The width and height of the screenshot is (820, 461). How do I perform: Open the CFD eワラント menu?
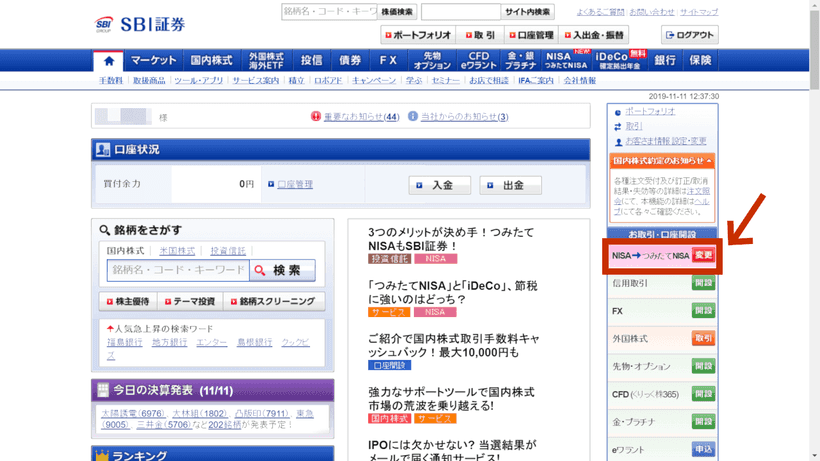pyautogui.click(x=479, y=61)
